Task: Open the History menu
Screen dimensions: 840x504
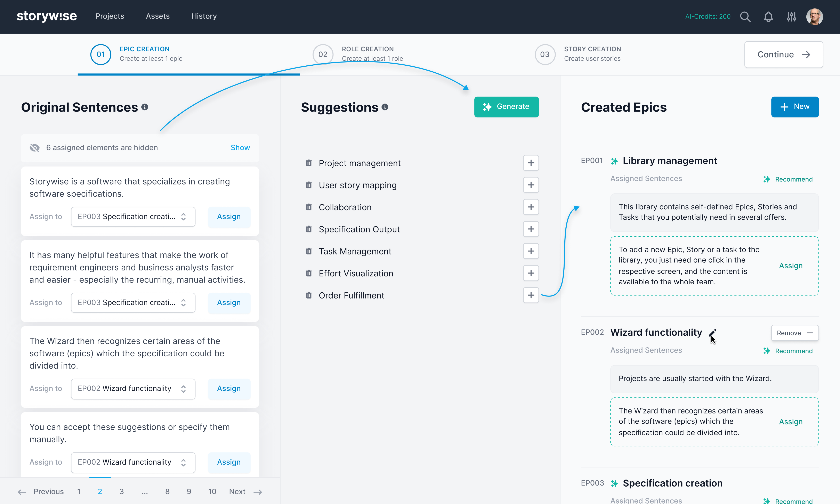Action: pyautogui.click(x=204, y=16)
